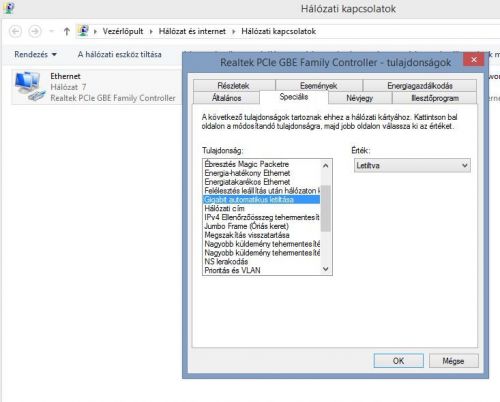Select NS lerakodás property
Viewport: 500px width, 402px height.
point(262,261)
